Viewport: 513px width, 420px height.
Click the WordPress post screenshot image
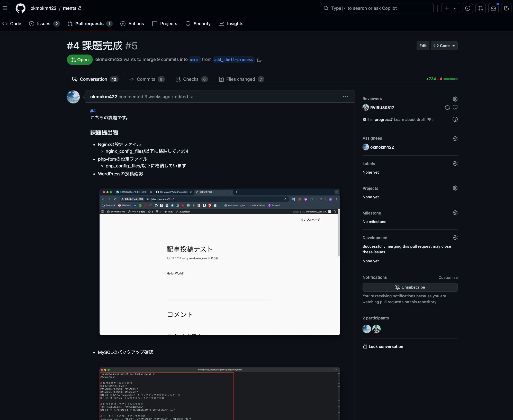[x=220, y=262]
